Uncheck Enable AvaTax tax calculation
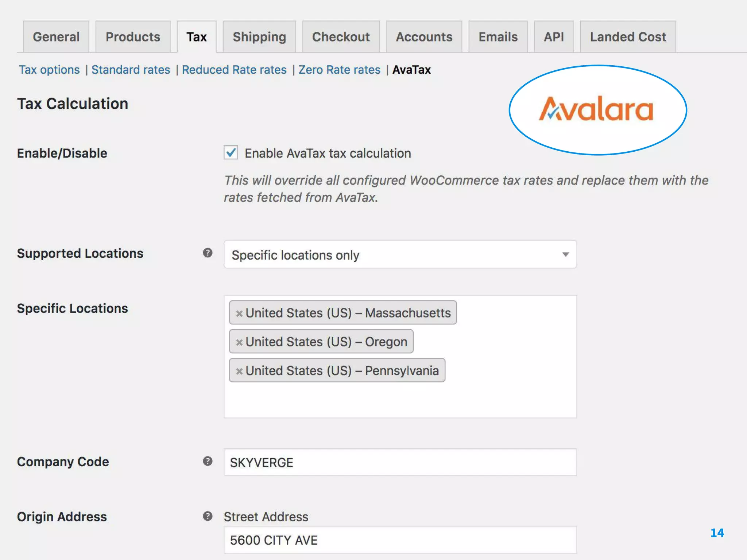Viewport: 747px width, 560px height. coord(231,153)
